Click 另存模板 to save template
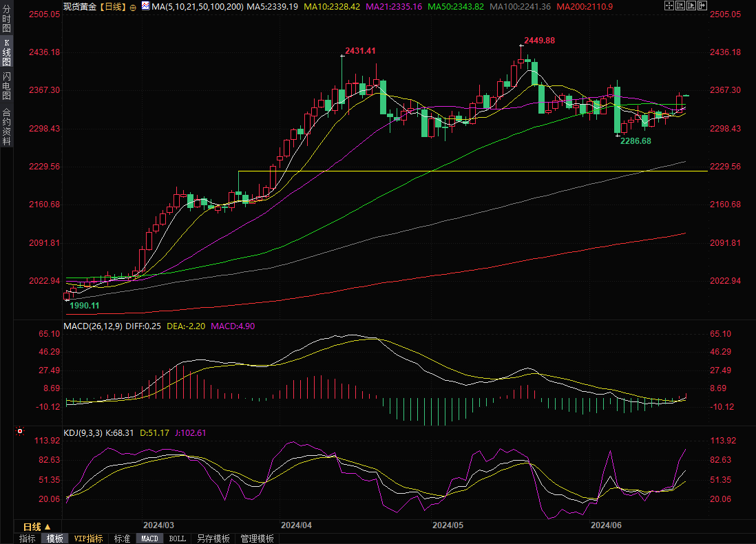Image resolution: width=756 pixels, height=544 pixels. [213, 538]
